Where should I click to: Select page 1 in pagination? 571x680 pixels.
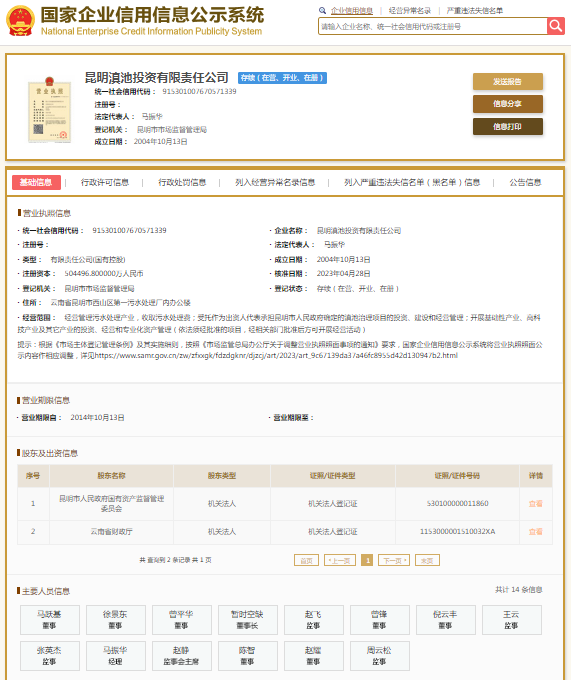click(x=367, y=560)
